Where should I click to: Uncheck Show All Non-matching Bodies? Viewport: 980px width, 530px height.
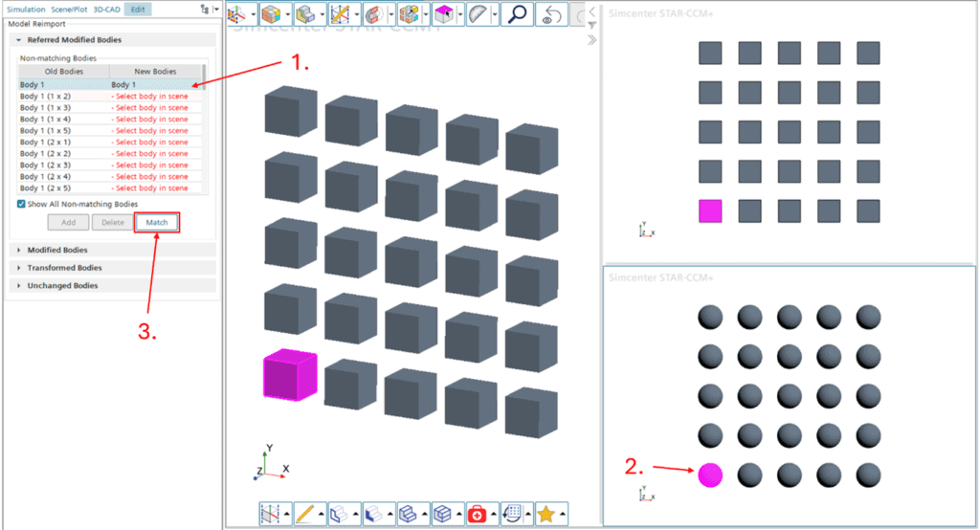tap(22, 204)
